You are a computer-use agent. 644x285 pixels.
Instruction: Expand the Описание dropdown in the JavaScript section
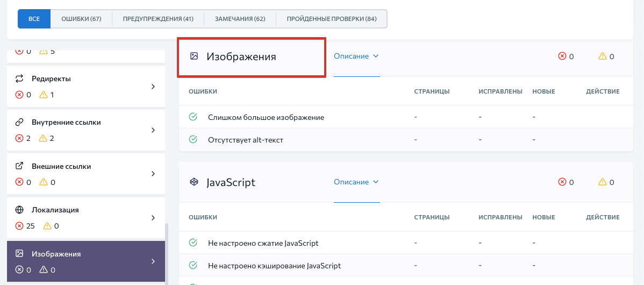tap(356, 182)
